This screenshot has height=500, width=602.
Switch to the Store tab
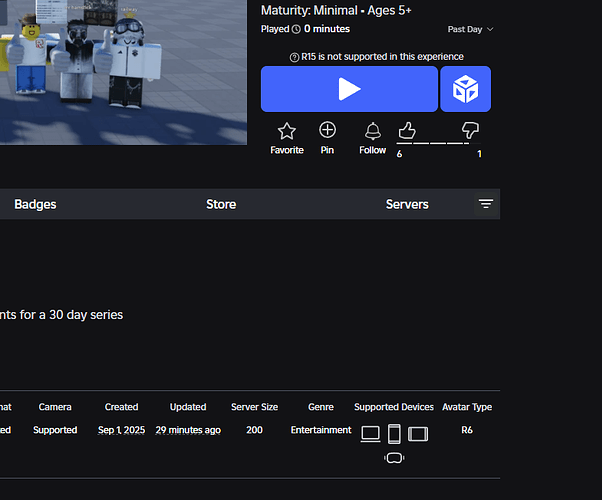click(221, 204)
